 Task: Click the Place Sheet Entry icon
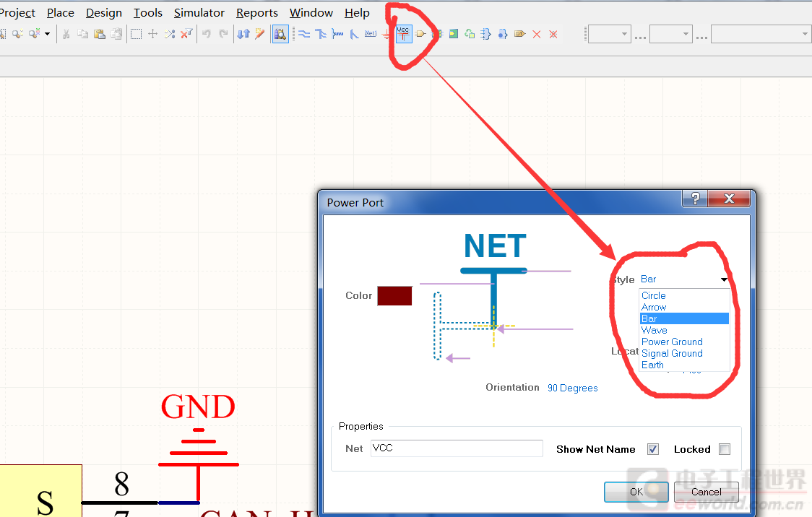coord(454,34)
